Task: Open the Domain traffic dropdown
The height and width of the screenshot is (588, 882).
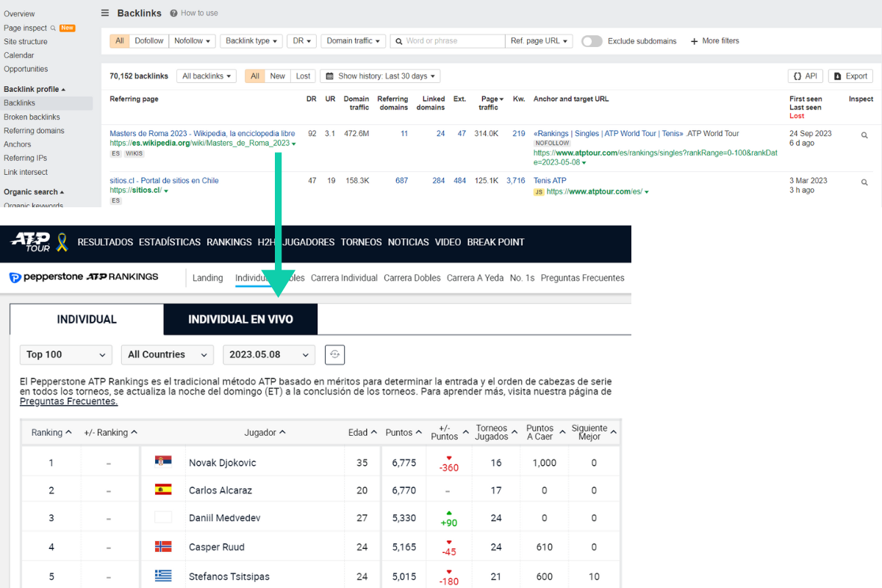Action: 353,41
